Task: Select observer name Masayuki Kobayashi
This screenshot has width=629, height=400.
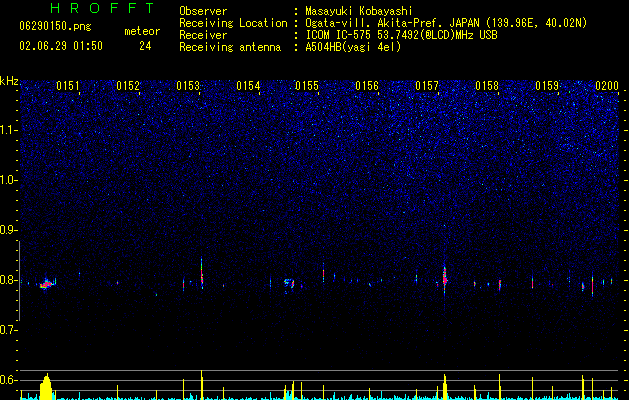Action: pyautogui.click(x=359, y=11)
